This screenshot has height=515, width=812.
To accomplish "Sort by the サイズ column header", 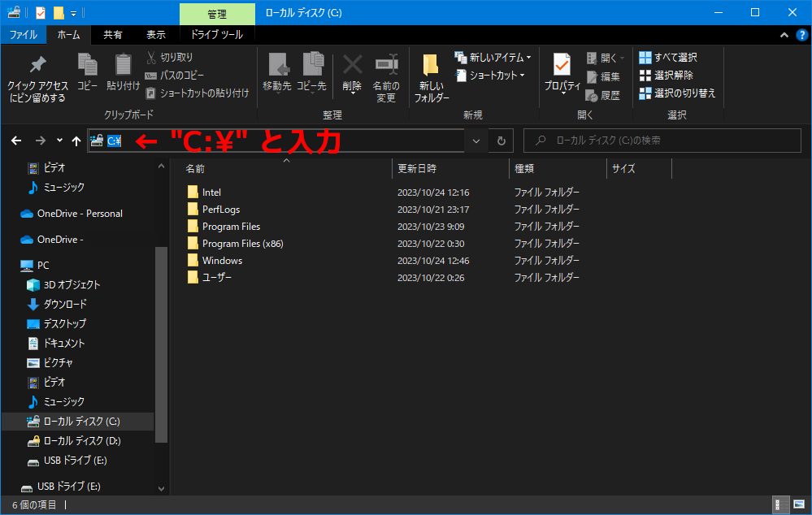I will pyautogui.click(x=639, y=169).
